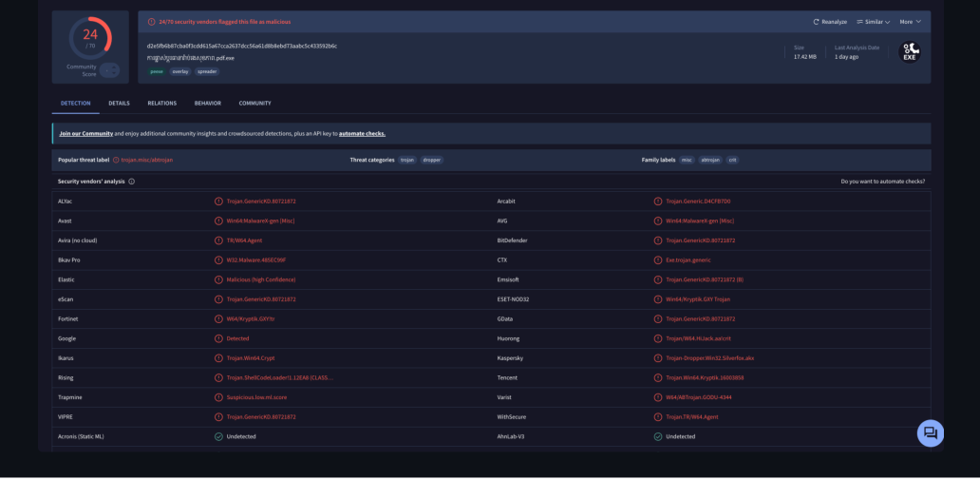Click the warning icon in the Tencent row
980x480 pixels.
click(x=657, y=378)
